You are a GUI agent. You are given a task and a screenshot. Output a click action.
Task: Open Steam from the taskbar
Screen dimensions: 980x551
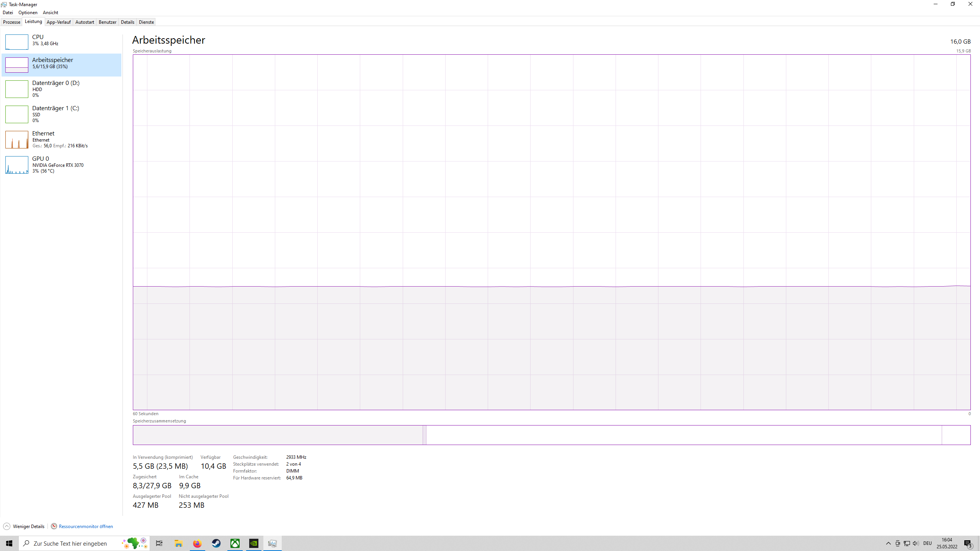point(216,543)
